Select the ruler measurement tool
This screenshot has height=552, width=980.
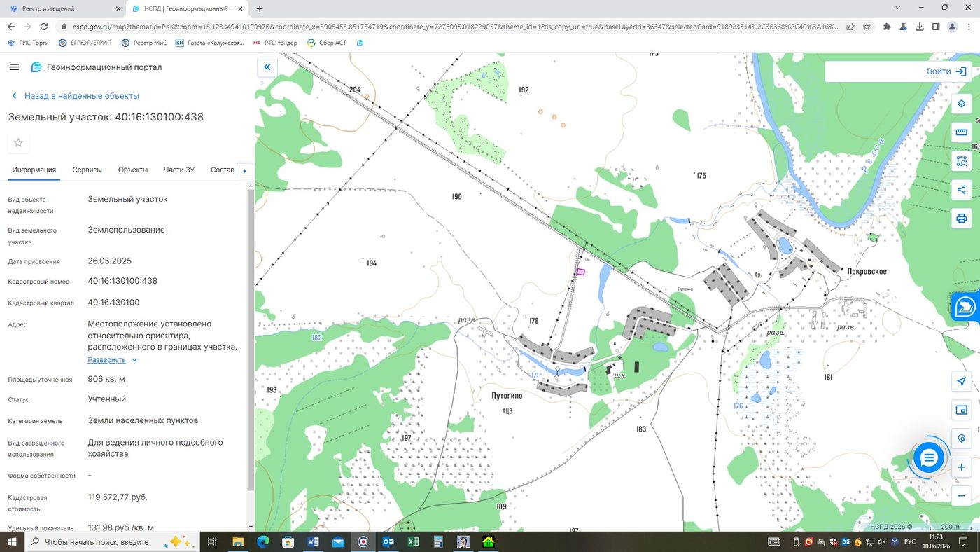961,132
